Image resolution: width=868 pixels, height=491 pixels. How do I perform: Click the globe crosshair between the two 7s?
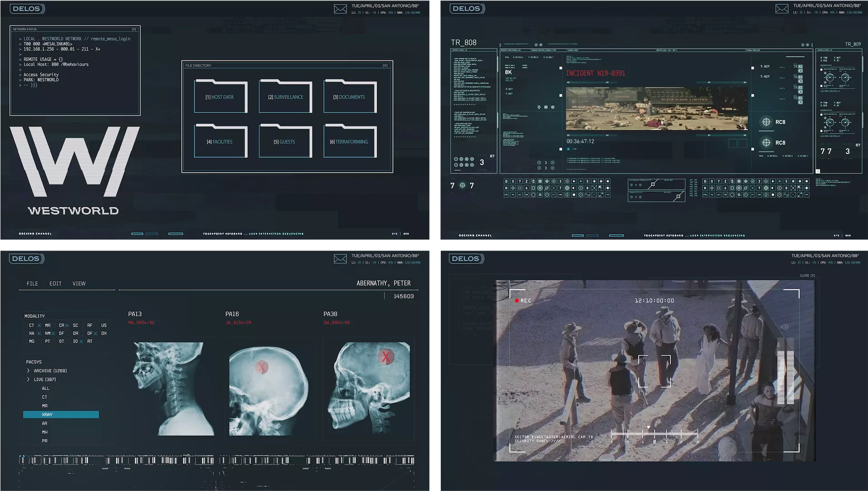click(462, 185)
